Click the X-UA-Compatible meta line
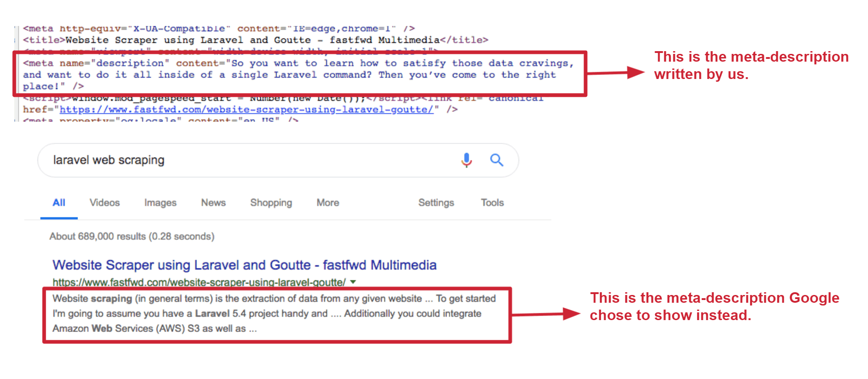 [x=219, y=29]
